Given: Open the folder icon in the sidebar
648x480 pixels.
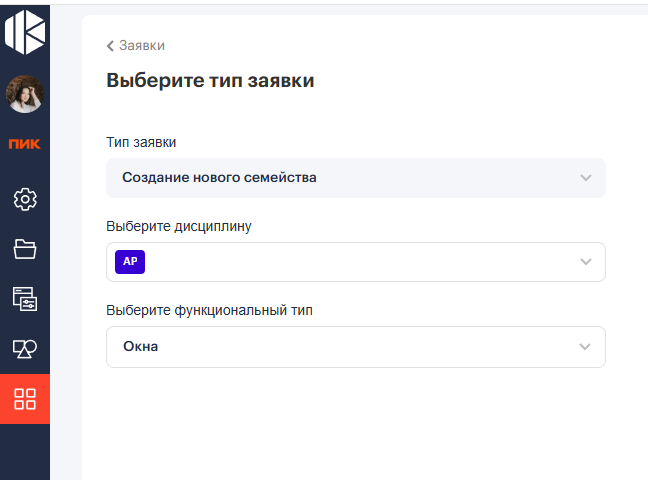Looking at the screenshot, I should click(25, 249).
